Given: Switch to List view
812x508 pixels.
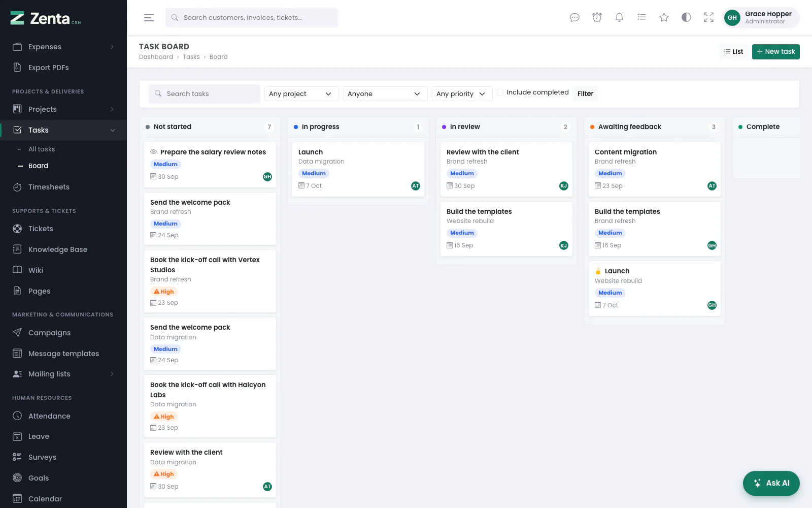Looking at the screenshot, I should pos(733,52).
